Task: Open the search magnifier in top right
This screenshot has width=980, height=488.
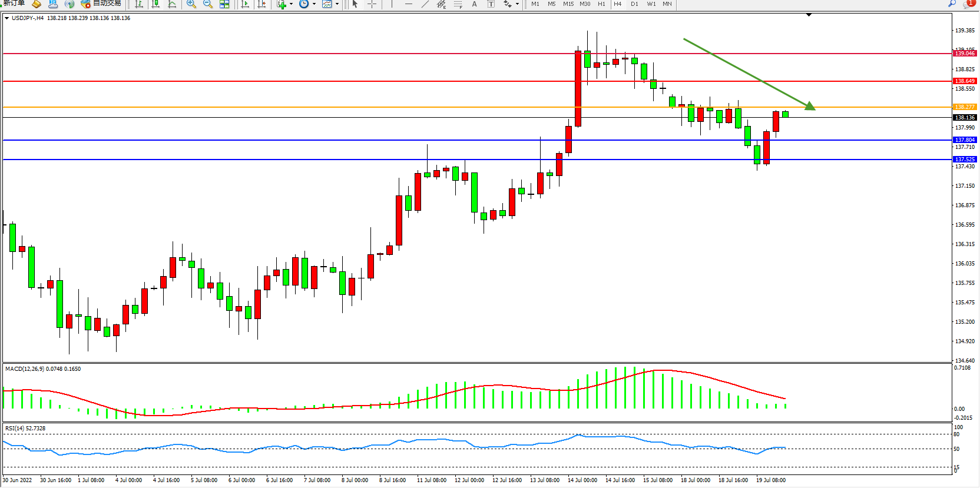Action: click(x=952, y=4)
